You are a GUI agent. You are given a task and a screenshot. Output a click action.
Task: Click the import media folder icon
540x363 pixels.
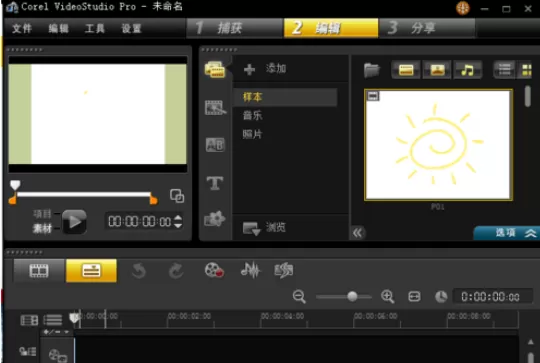tap(372, 70)
